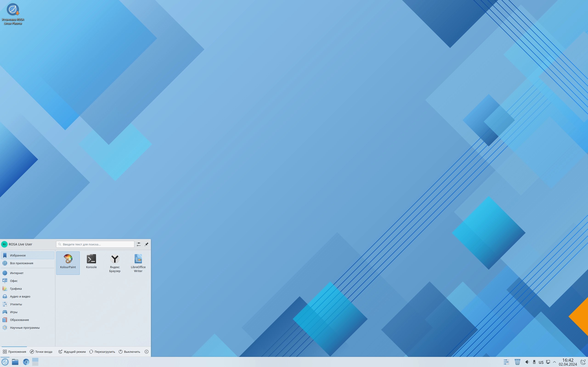Launch the Chromium browser from the taskbar
The image size is (588, 367).
click(26, 362)
